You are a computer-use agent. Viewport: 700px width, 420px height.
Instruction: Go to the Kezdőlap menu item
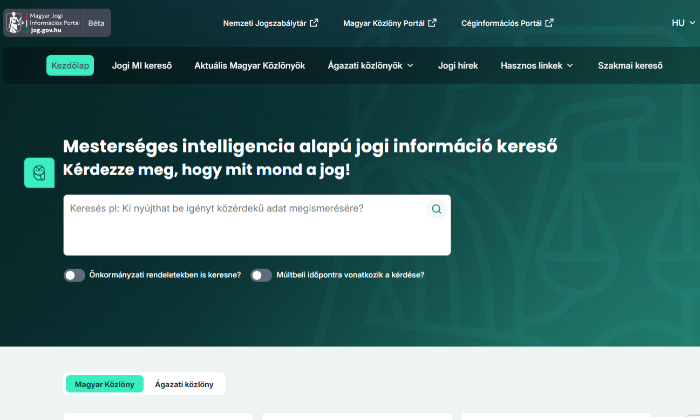(x=70, y=66)
